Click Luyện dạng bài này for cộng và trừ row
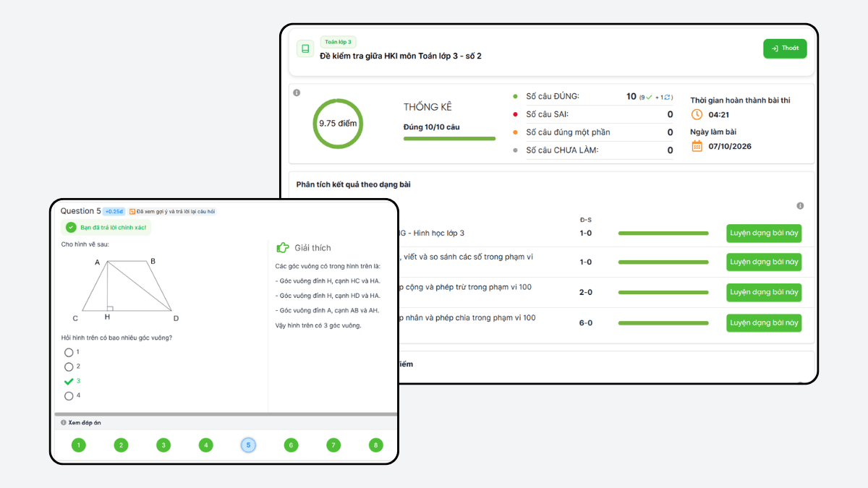 764,292
